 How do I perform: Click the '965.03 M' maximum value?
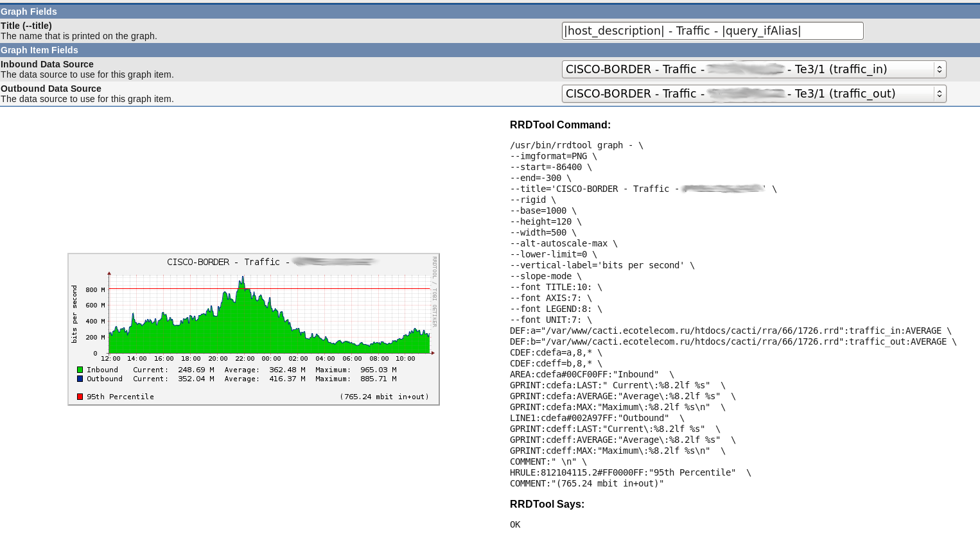(378, 370)
